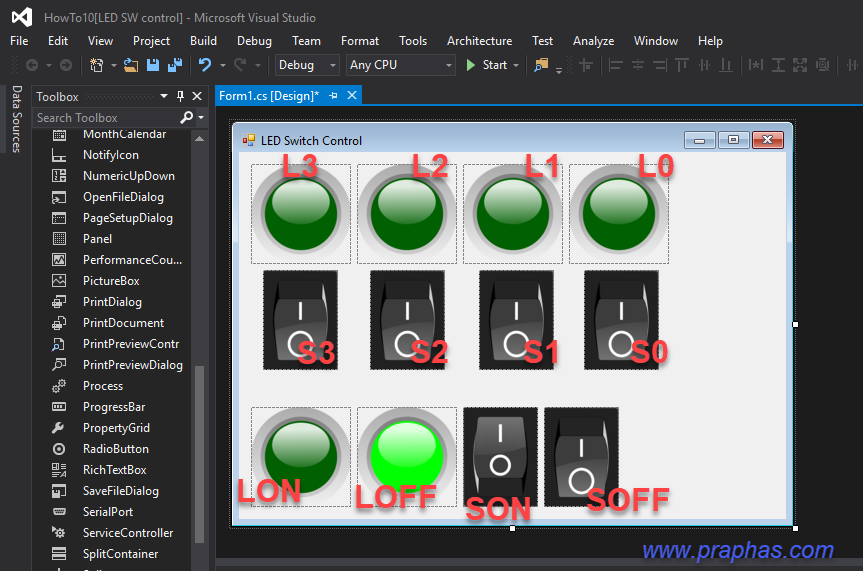The image size is (863, 574).
Task: Click the Find in Files toolbar icon
Action: tap(541, 65)
